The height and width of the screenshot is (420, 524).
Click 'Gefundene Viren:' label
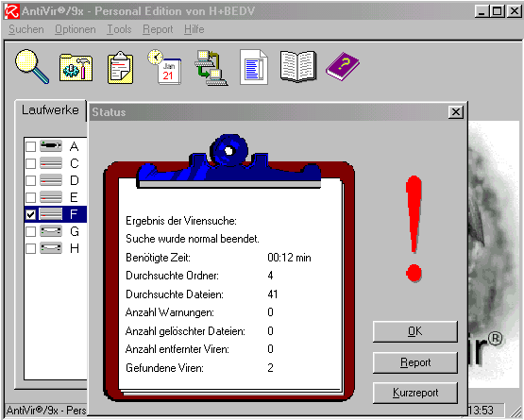tap(164, 368)
